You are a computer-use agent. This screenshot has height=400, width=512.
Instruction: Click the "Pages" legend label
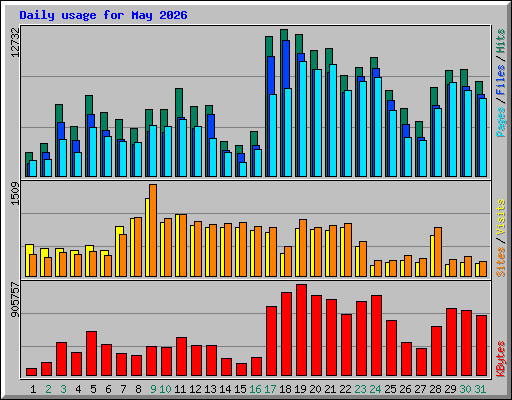pos(501,122)
